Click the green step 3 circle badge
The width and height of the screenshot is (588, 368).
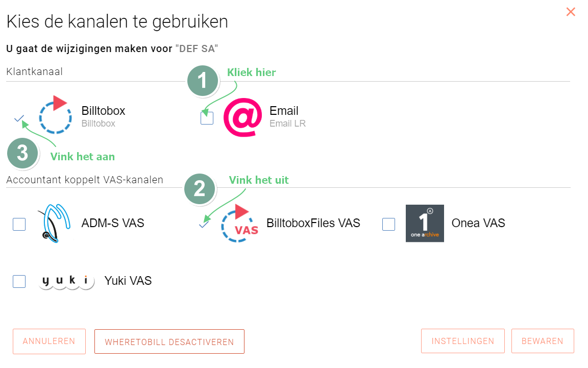coord(22,154)
